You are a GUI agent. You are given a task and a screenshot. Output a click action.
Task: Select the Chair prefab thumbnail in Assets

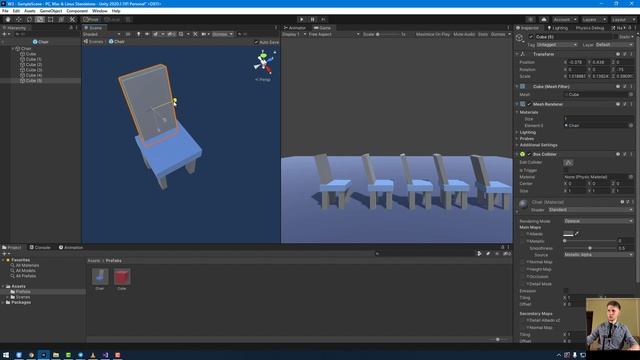click(x=100, y=277)
